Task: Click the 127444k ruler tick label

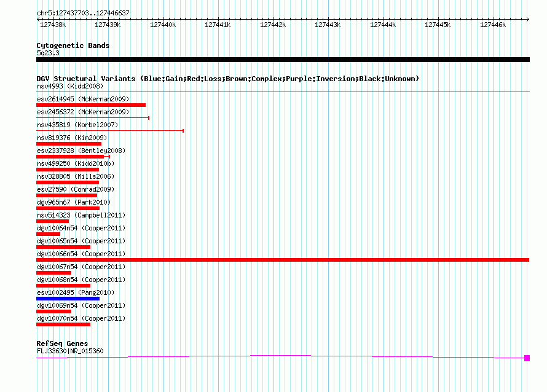Action: click(x=383, y=25)
